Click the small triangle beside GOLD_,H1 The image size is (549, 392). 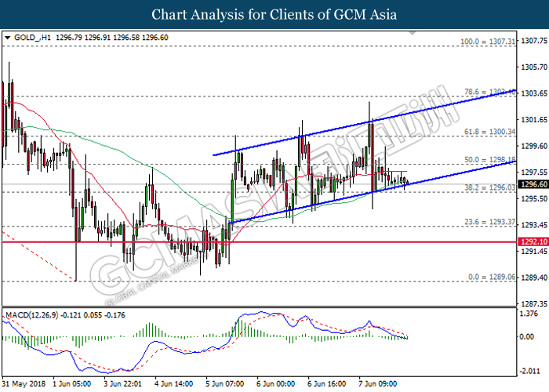[x=7, y=37]
